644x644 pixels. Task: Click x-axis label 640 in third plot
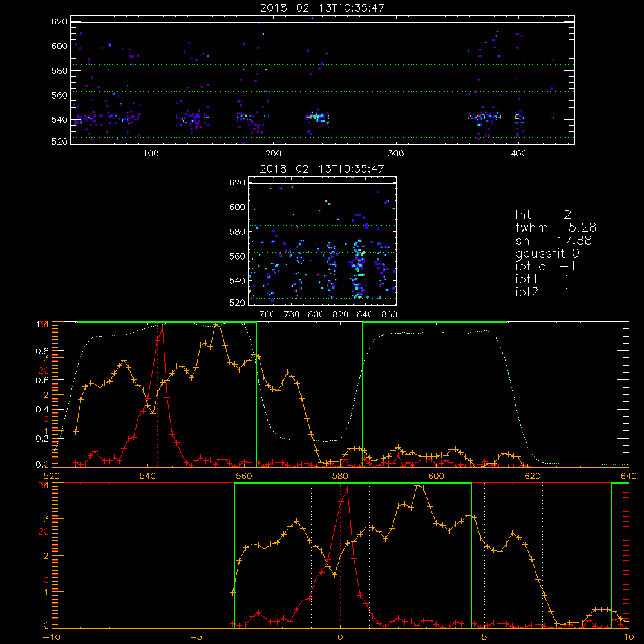coord(629,476)
